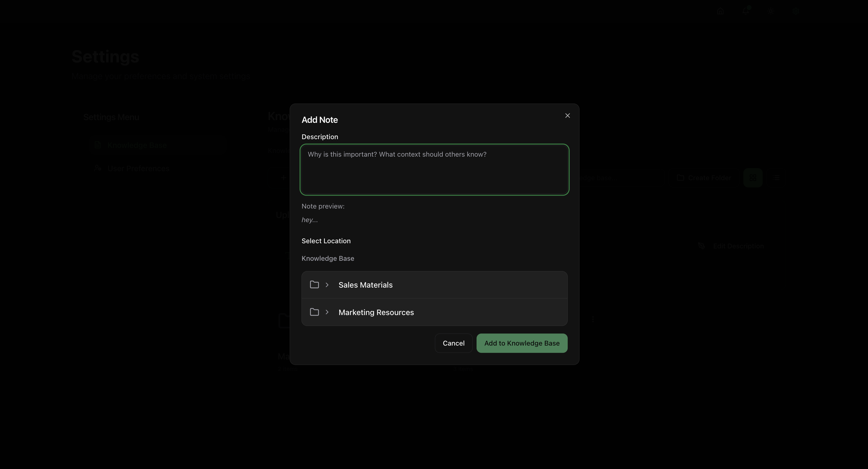Toggle the light/dark theme sun icon
This screenshot has width=868, height=469.
[771, 11]
